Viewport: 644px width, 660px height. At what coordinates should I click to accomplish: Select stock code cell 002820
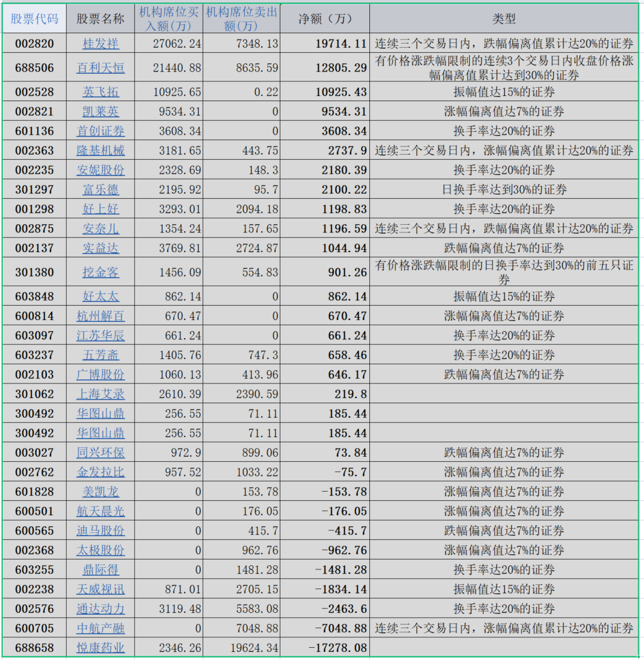click(34, 44)
